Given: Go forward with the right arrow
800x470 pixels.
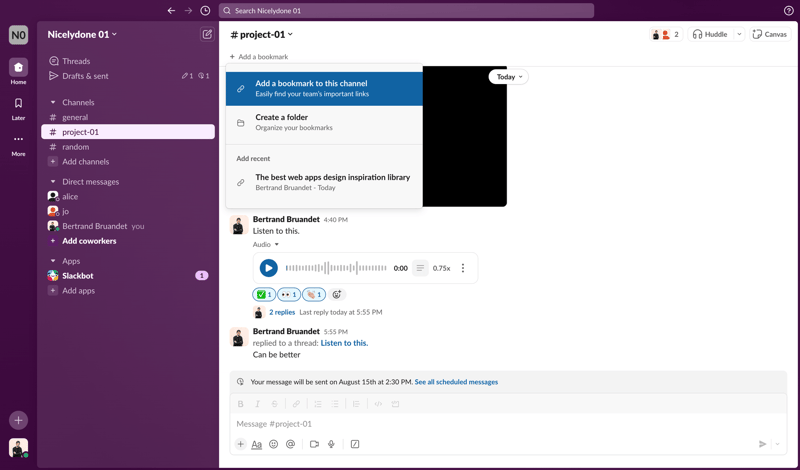Looking at the screenshot, I should click(x=188, y=11).
